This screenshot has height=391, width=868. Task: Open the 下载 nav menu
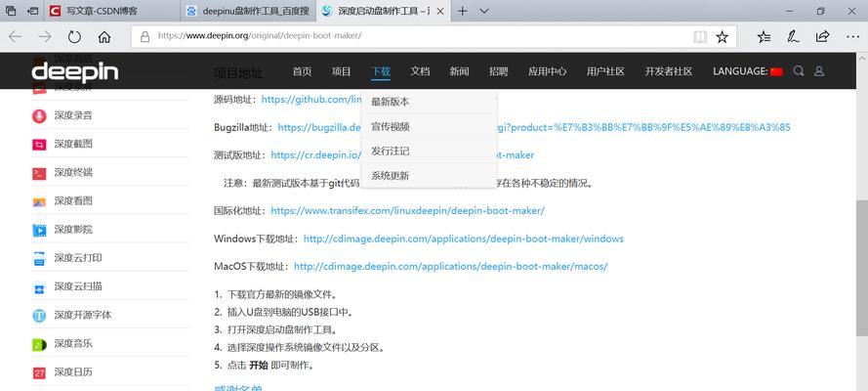(381, 71)
